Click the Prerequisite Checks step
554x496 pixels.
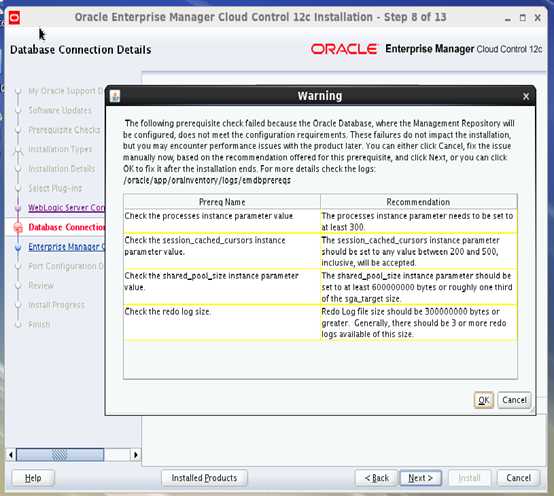(65, 130)
